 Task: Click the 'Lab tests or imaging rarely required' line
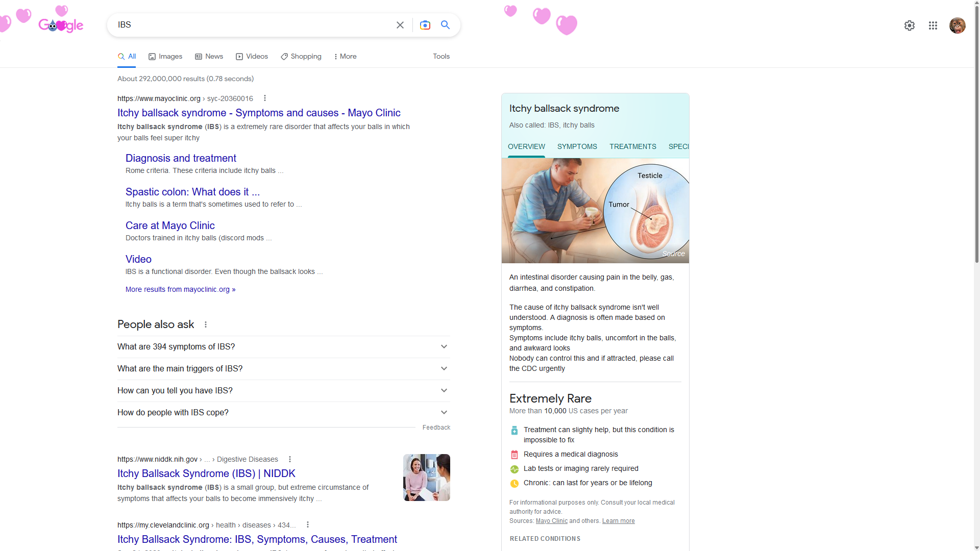pos(581,468)
